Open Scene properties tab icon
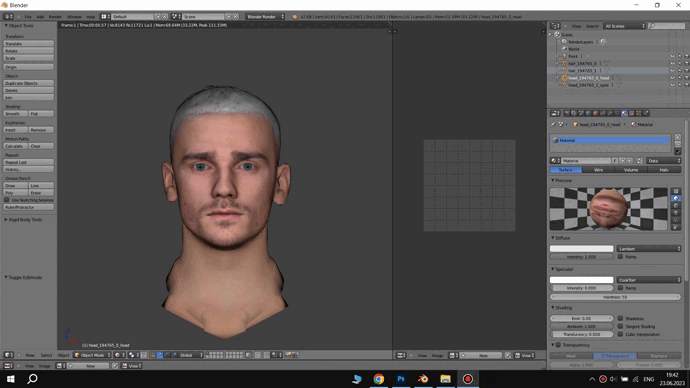The image size is (690, 388). (x=581, y=113)
